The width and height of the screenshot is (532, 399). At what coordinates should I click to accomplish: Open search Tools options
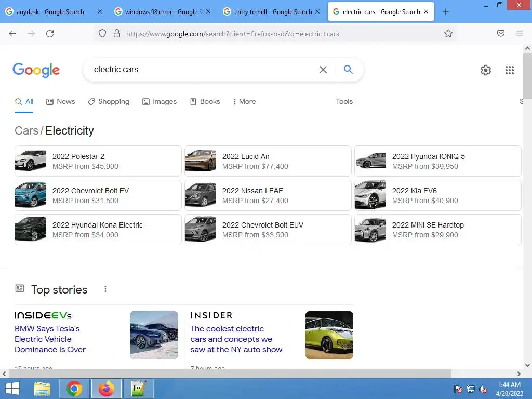344,101
